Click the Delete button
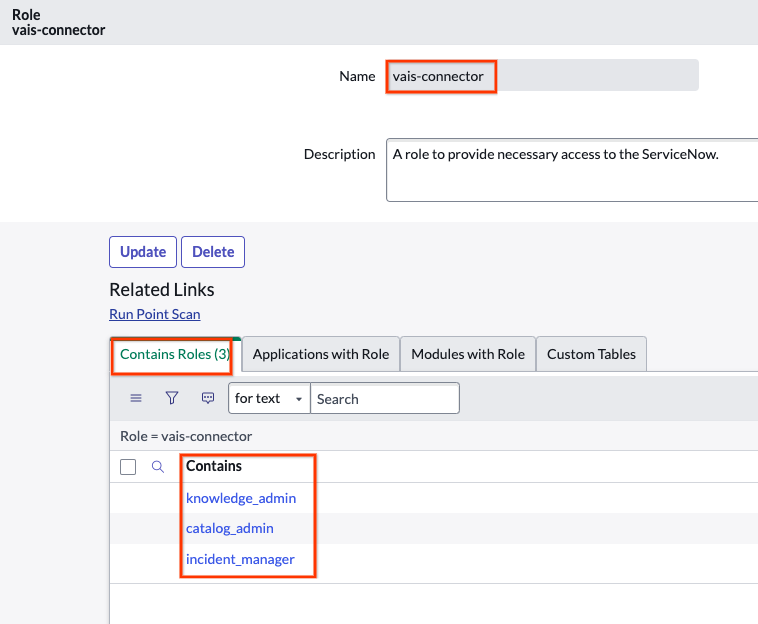The image size is (758, 624). (x=212, y=252)
